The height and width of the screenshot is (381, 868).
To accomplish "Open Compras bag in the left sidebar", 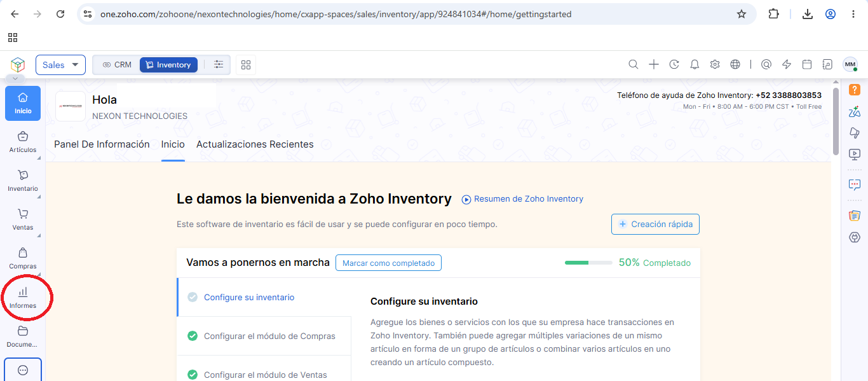I will [x=23, y=258].
